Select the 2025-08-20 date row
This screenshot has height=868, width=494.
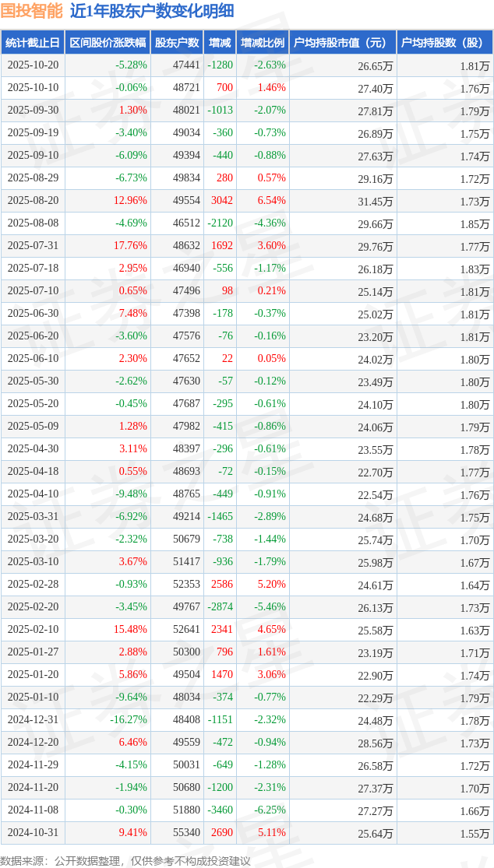click(x=33, y=201)
